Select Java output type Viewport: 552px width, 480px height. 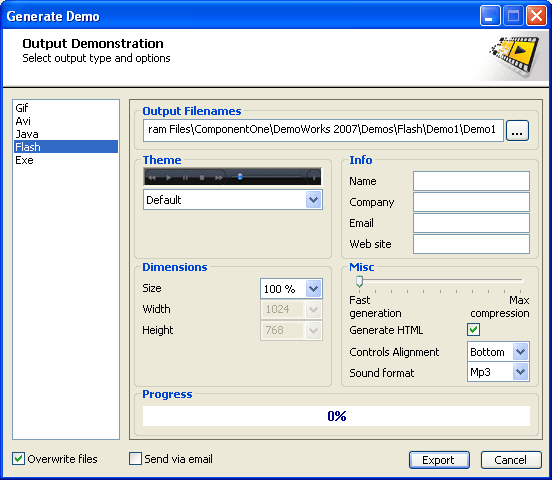pos(66,134)
